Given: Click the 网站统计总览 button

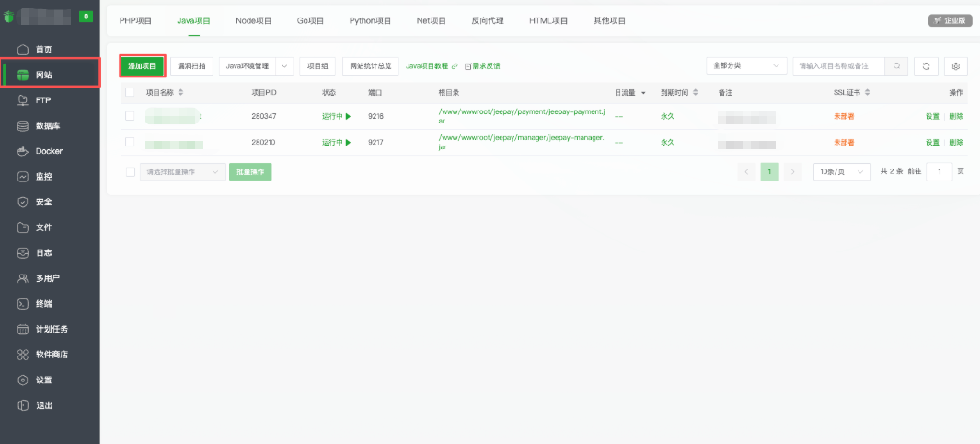Looking at the screenshot, I should coord(371,65).
